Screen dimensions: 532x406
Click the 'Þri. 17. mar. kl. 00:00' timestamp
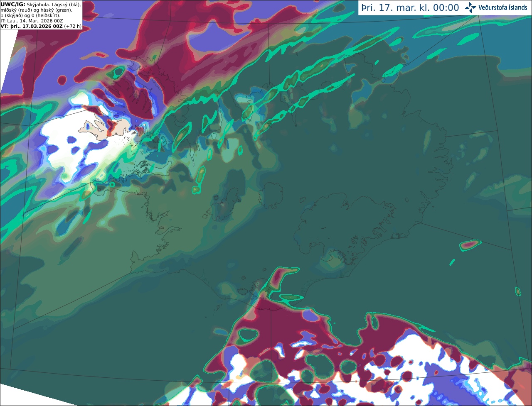pos(410,8)
